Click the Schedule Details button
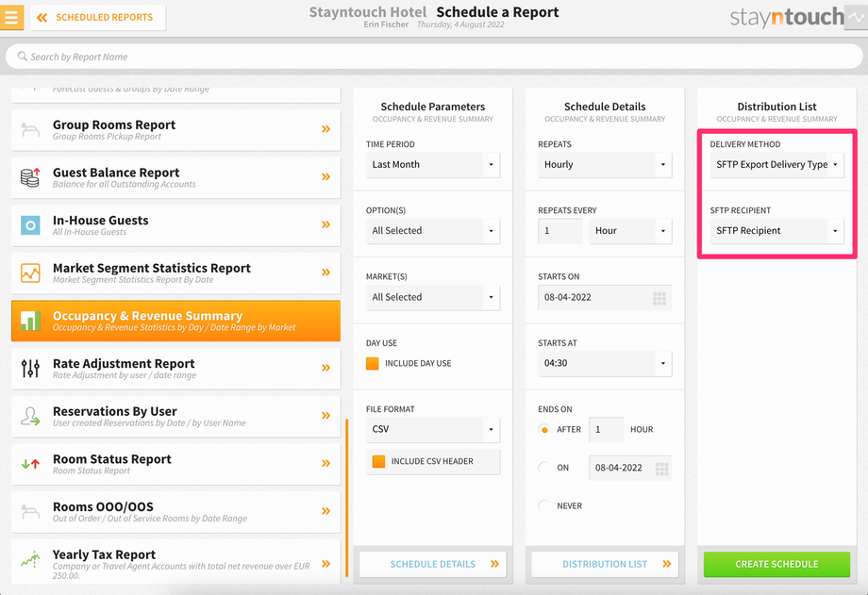Viewport: 868px width, 595px height. (x=433, y=564)
